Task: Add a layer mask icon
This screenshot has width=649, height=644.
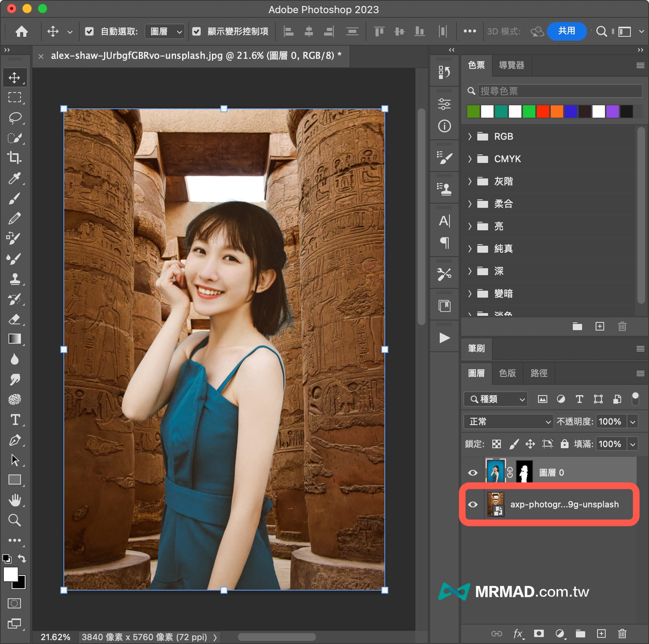Action: (539, 634)
